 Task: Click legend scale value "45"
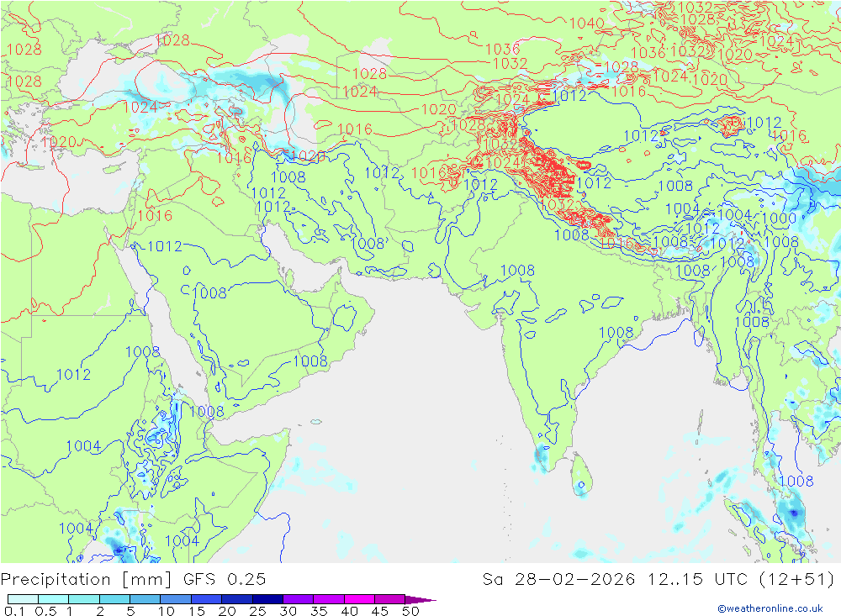[380, 611]
